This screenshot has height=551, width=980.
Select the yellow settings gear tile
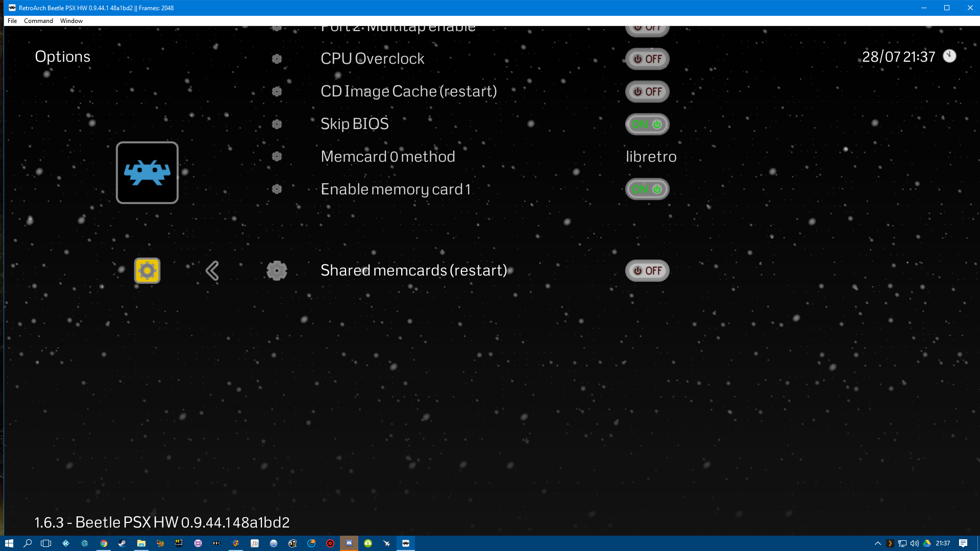pyautogui.click(x=147, y=270)
